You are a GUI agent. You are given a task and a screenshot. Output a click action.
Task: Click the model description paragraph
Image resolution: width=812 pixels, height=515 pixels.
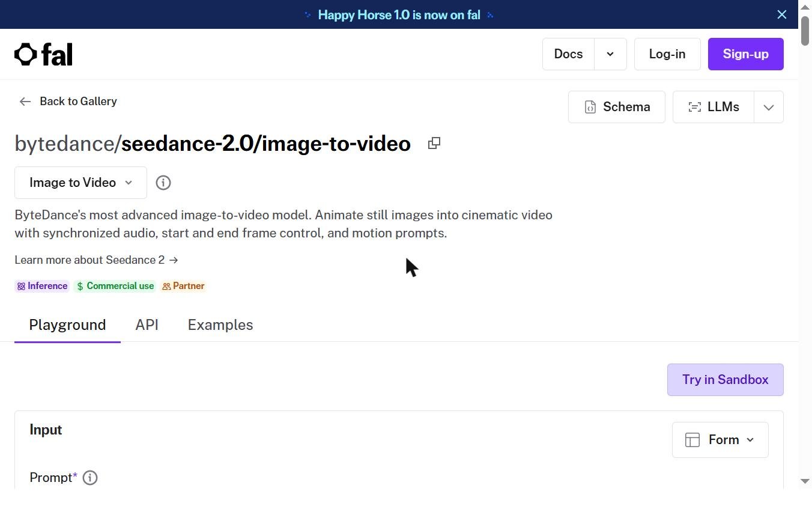coord(283,224)
